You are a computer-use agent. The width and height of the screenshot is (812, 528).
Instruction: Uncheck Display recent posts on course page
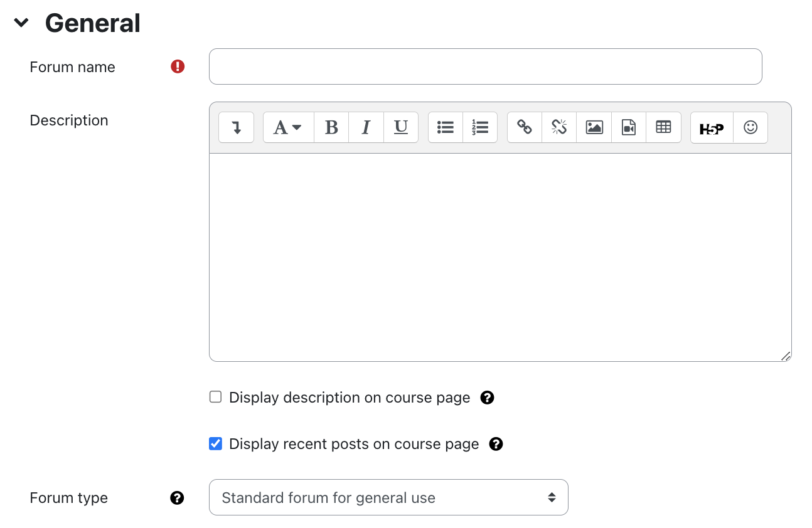point(216,444)
